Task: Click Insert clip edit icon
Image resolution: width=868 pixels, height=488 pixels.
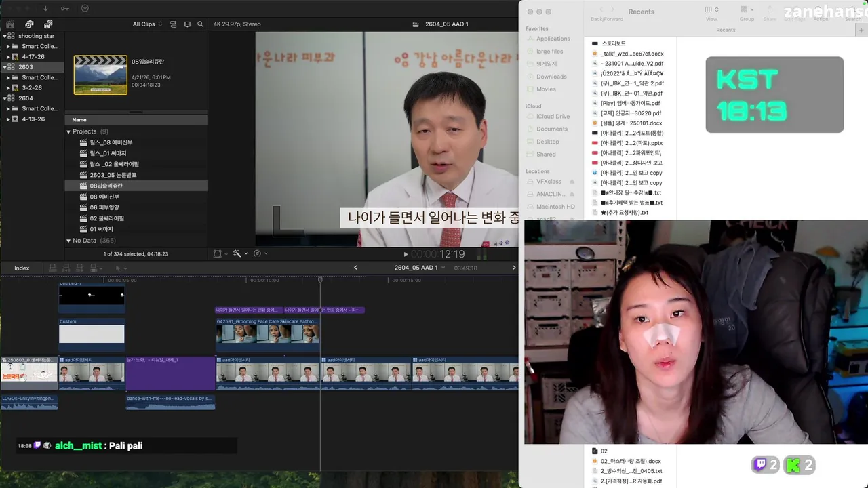Action: click(66, 268)
